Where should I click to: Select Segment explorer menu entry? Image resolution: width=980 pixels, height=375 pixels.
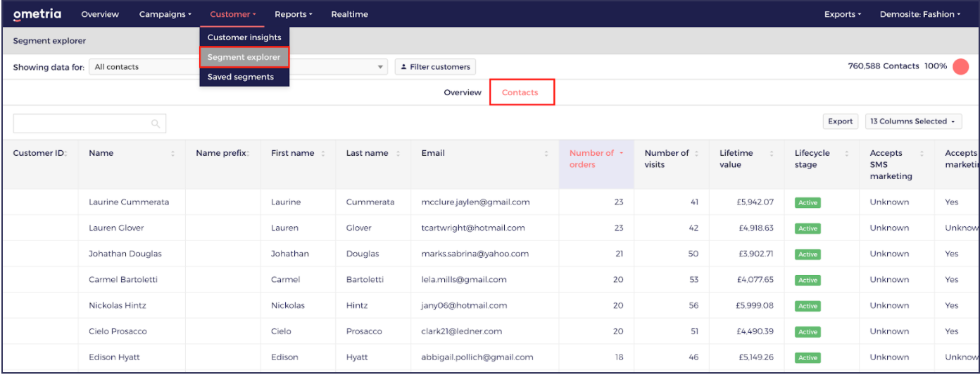click(x=244, y=57)
